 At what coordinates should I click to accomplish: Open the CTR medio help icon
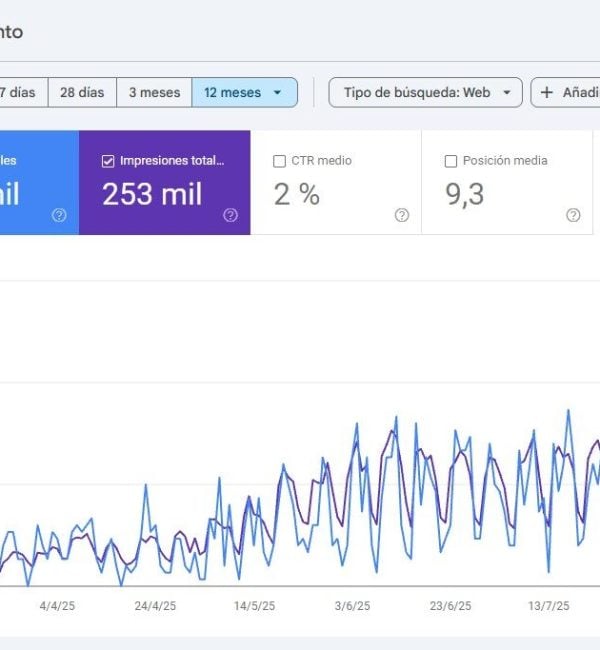[402, 215]
